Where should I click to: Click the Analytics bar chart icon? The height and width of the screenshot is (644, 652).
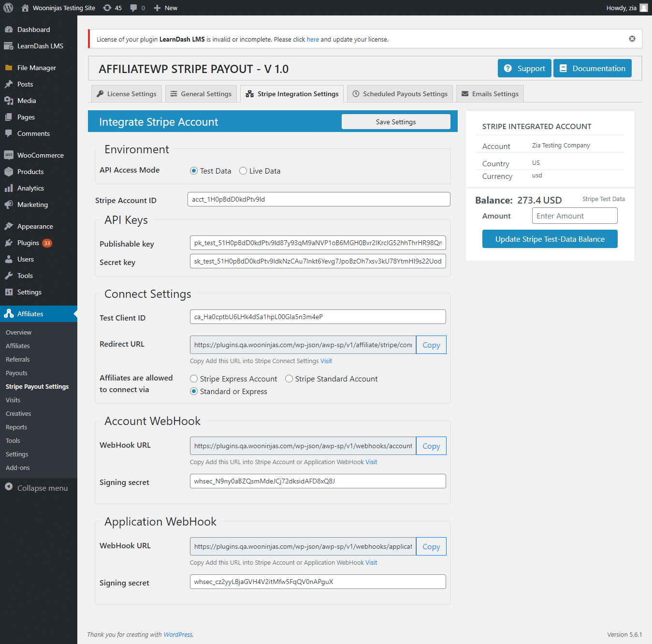[9, 188]
